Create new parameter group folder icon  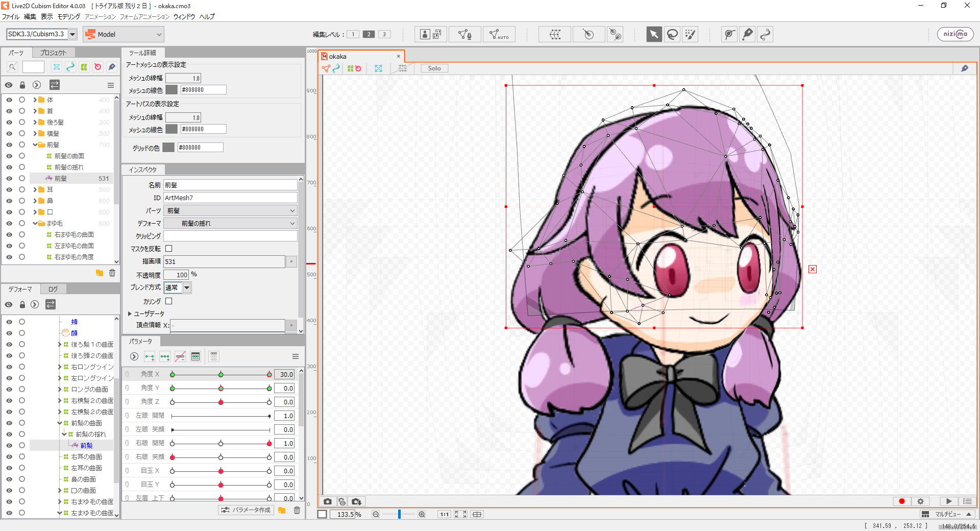click(282, 510)
